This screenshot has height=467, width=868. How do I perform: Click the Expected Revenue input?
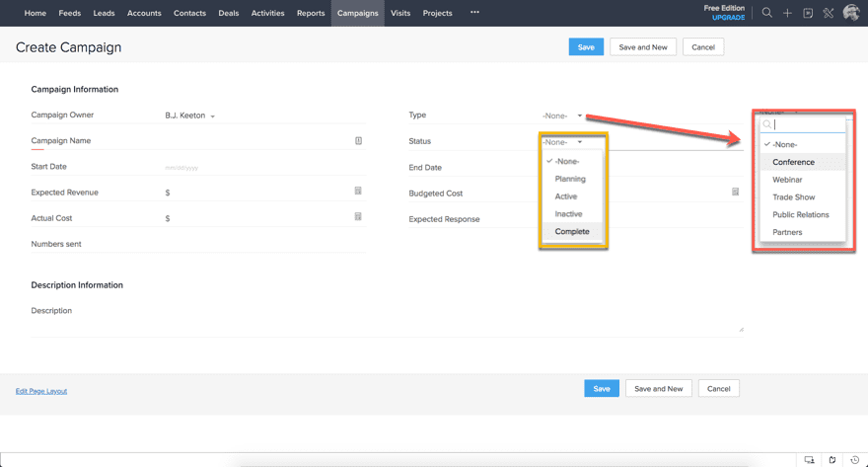pos(260,193)
